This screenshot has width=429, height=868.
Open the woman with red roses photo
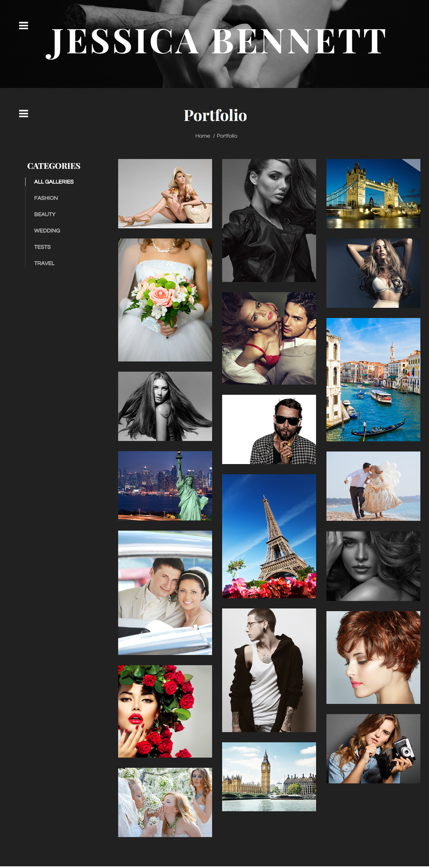[x=165, y=711]
